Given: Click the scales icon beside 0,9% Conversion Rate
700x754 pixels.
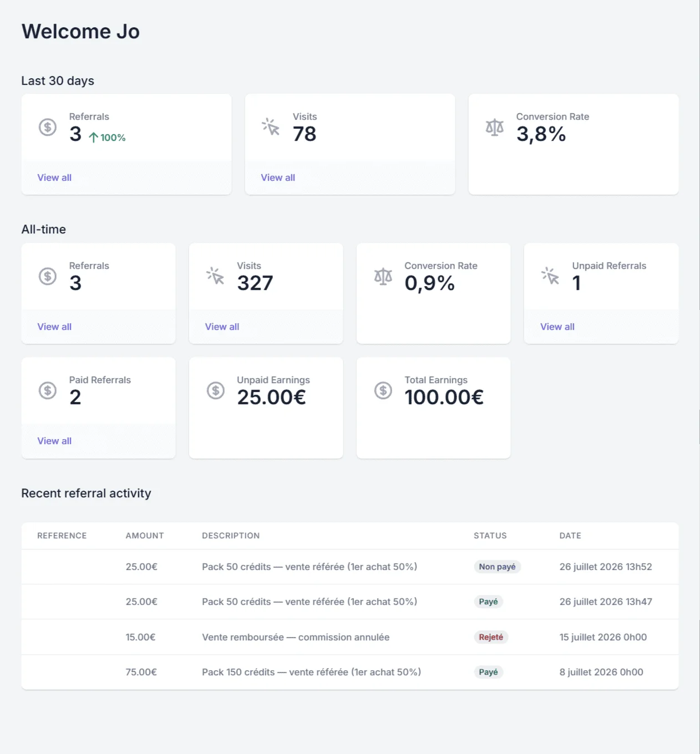Looking at the screenshot, I should pos(383,276).
